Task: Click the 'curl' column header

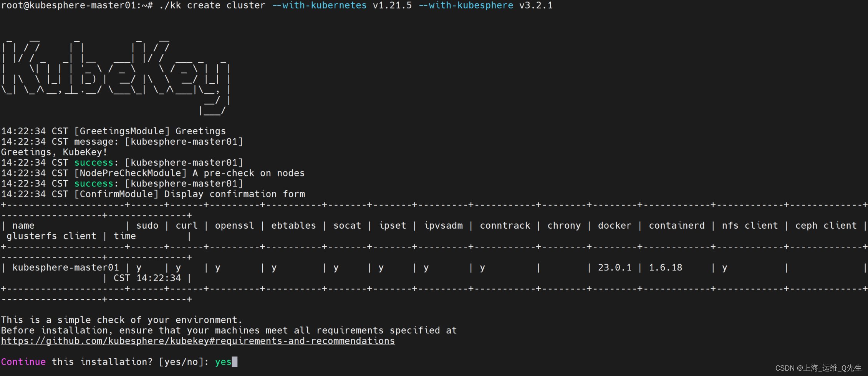Action: coord(187,226)
